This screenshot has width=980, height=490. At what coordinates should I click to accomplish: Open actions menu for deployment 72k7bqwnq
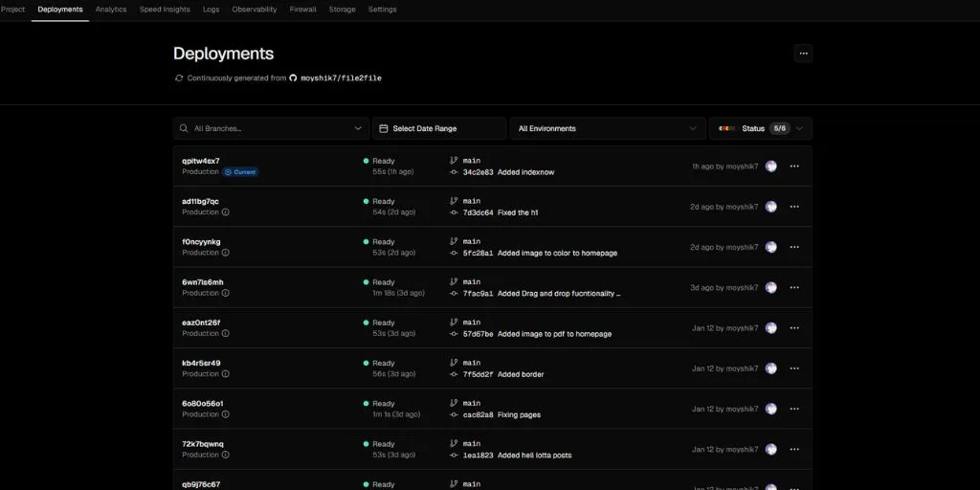[x=794, y=449]
